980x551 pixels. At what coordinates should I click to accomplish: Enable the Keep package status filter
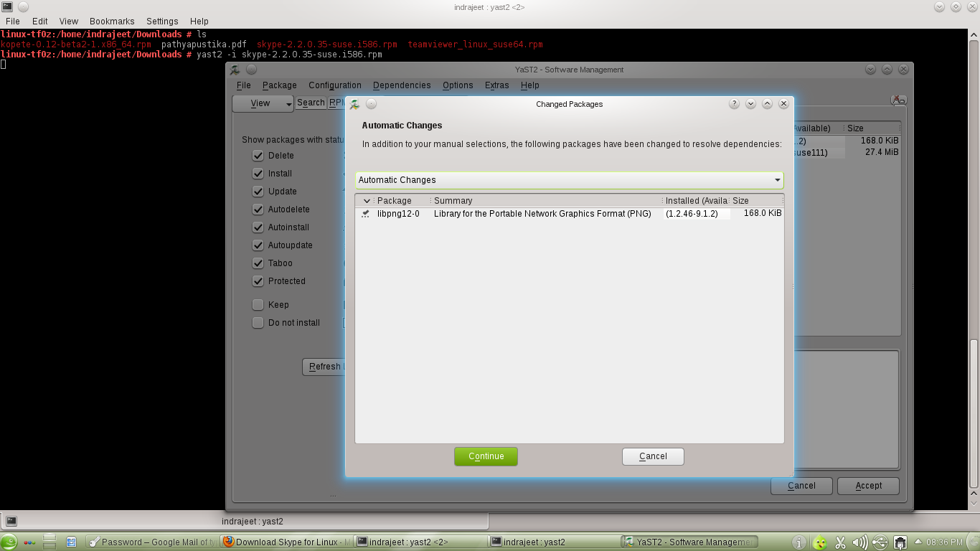pyautogui.click(x=258, y=304)
